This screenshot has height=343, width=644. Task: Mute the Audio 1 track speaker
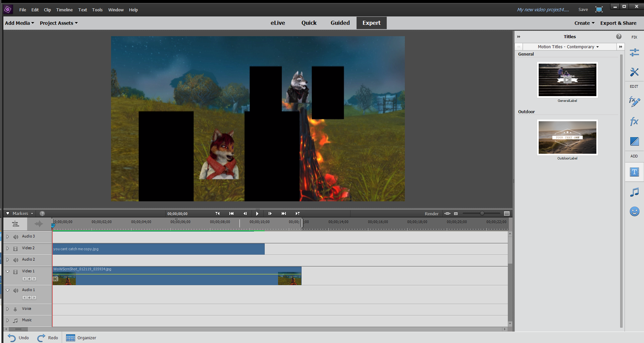(15, 290)
